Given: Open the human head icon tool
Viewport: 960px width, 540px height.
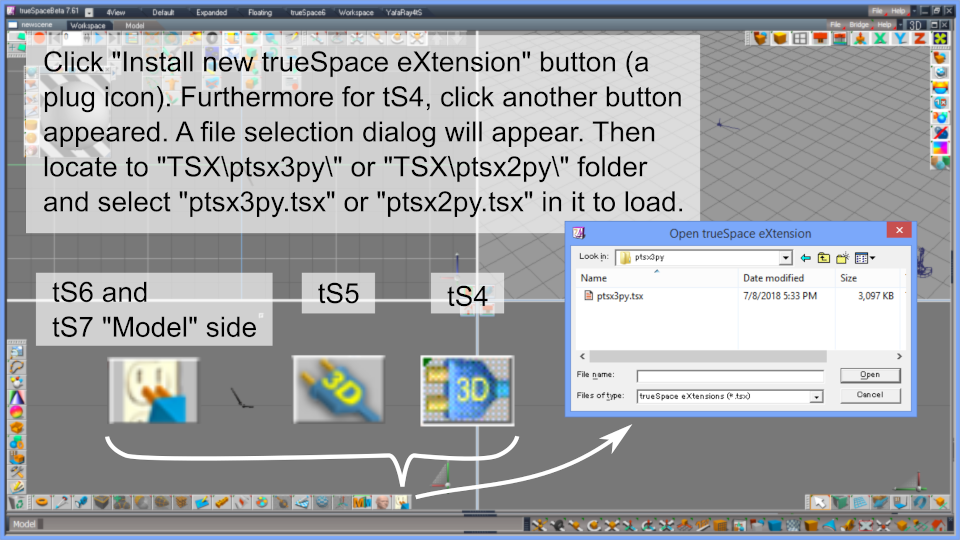Looking at the screenshot, I should 382,503.
